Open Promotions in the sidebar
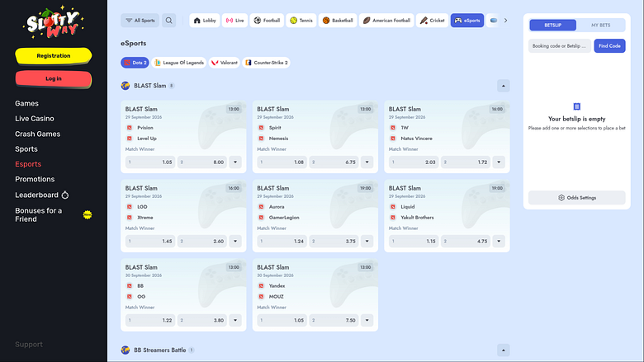Viewport: 644px width, 362px height. (35, 180)
